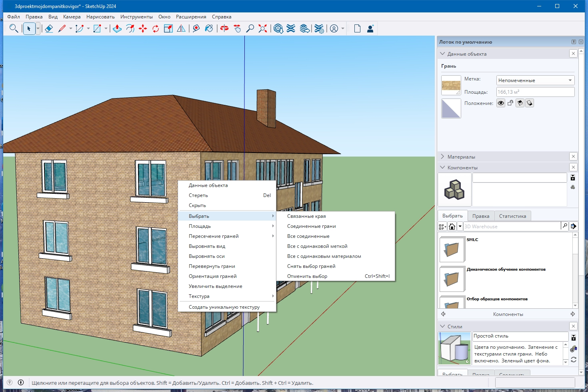Pick the Rotate tool

point(156,28)
